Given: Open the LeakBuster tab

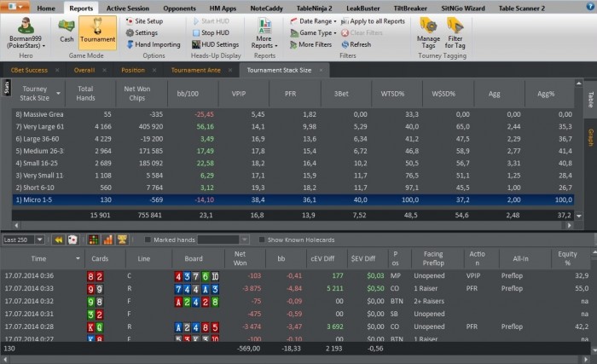Looking at the screenshot, I should click(x=362, y=8).
